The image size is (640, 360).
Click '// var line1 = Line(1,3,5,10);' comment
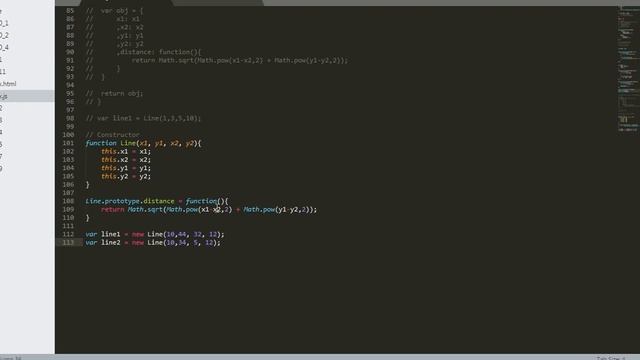pyautogui.click(x=143, y=118)
